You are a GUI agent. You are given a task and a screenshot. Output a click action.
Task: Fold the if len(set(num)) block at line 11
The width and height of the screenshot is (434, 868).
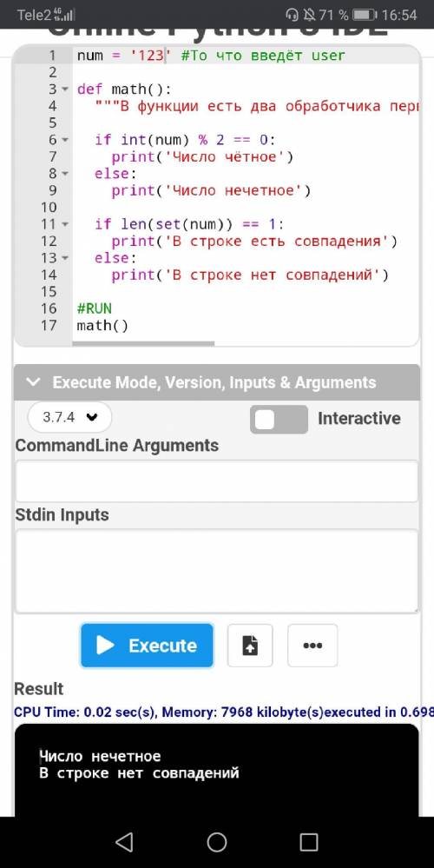[65, 225]
